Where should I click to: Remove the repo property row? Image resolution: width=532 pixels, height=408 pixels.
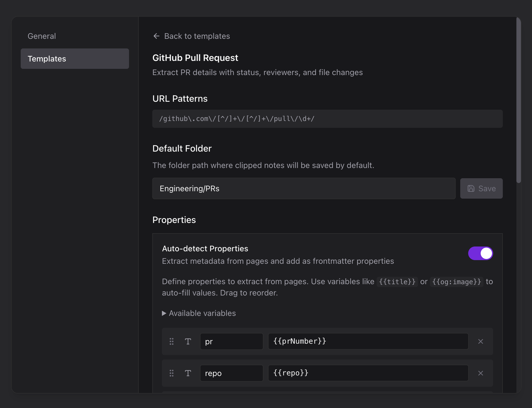point(481,373)
